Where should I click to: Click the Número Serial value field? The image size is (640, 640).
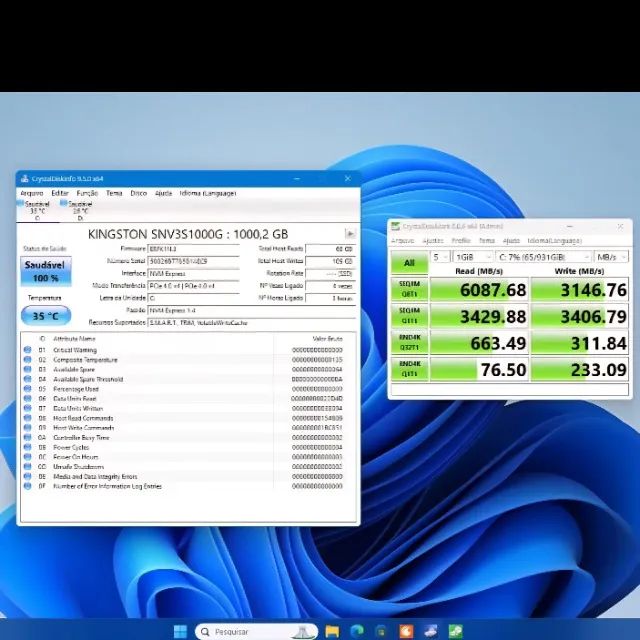pyautogui.click(x=193, y=261)
